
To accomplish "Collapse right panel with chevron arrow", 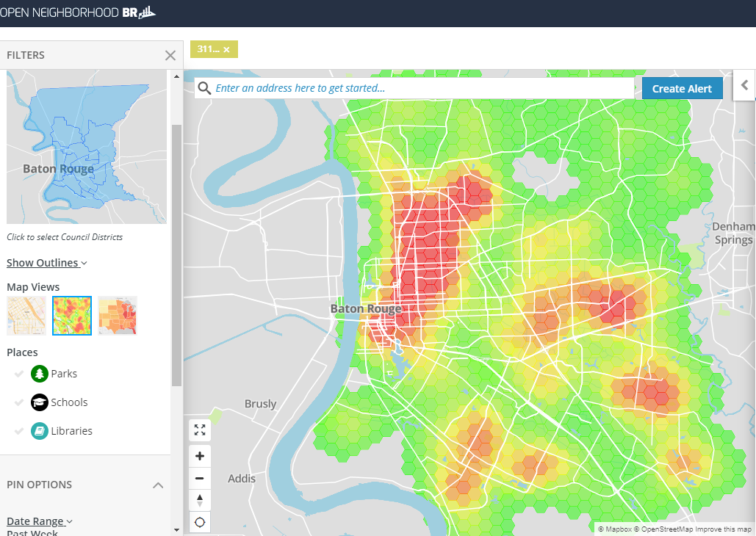I will tap(744, 85).
